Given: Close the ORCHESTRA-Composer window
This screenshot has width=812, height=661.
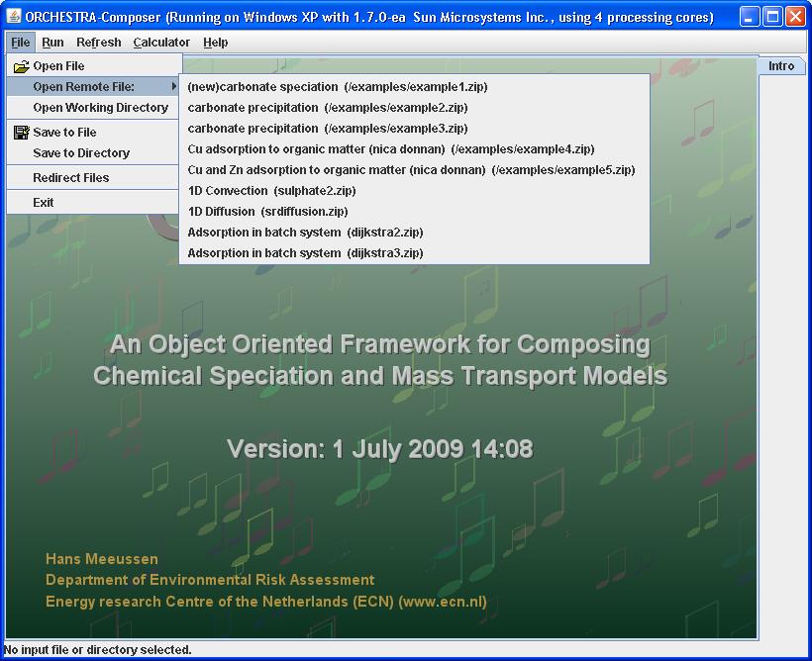Looking at the screenshot, I should tap(795, 17).
